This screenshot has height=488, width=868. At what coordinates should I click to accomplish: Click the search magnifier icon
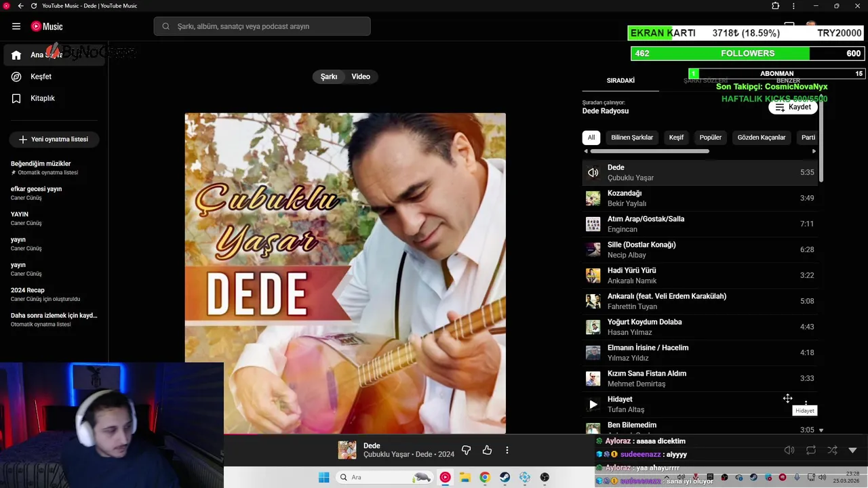click(x=165, y=26)
